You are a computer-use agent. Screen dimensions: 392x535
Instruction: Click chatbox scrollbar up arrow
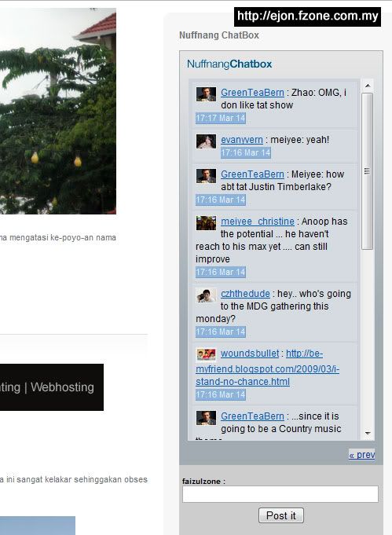point(368,86)
